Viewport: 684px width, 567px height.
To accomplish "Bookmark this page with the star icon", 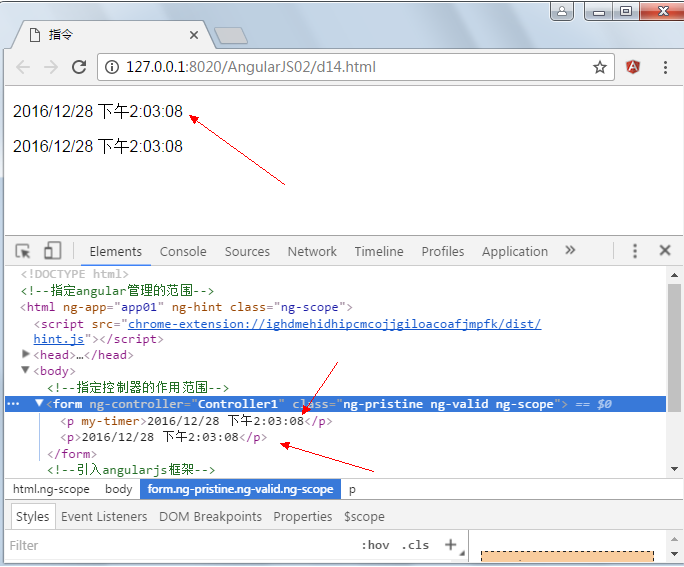I will point(600,68).
